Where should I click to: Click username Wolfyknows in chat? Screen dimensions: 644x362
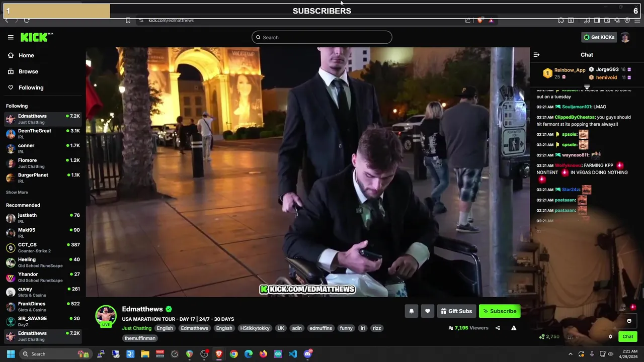tap(568, 165)
